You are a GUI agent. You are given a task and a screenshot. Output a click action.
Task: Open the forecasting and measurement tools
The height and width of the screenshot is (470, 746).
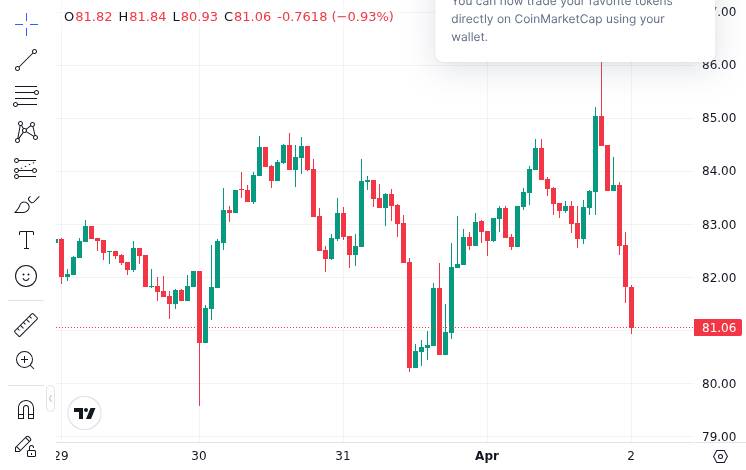(x=26, y=168)
